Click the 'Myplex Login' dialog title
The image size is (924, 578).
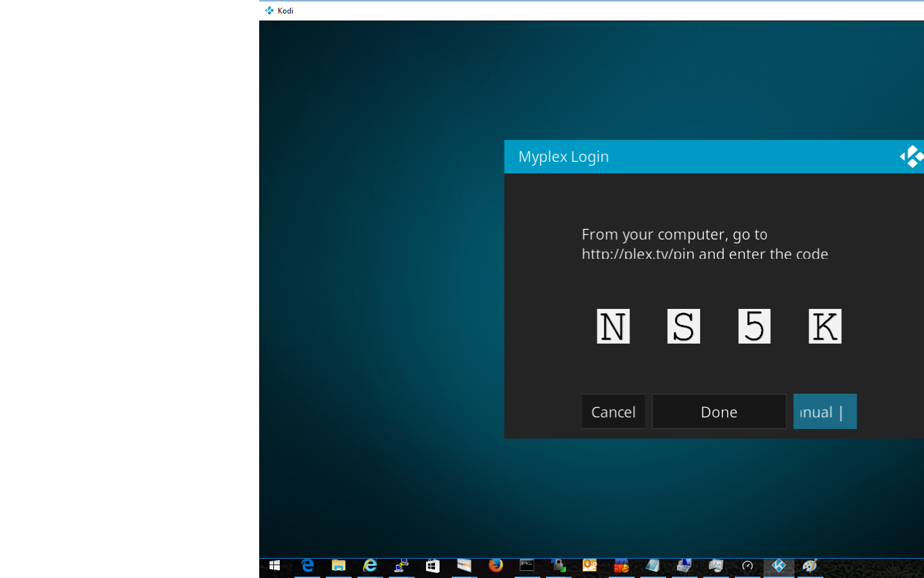pos(563,157)
